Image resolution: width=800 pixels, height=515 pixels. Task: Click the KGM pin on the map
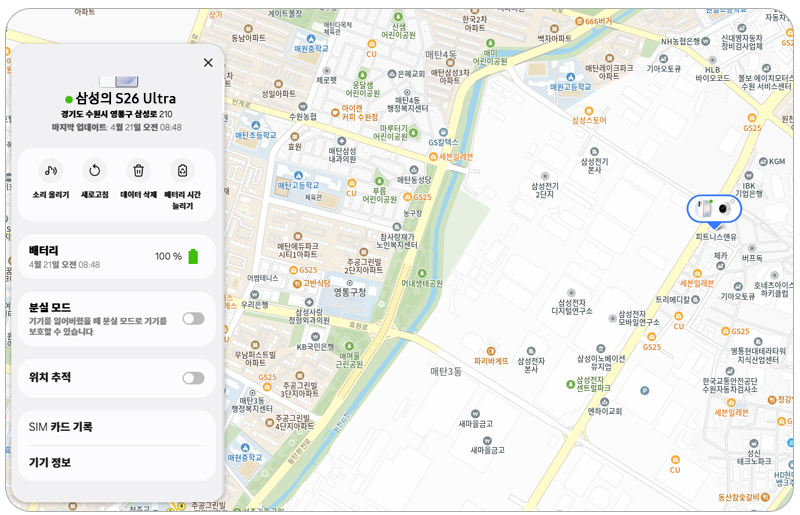[763, 162]
